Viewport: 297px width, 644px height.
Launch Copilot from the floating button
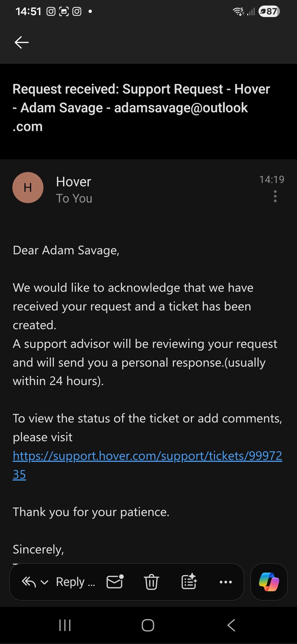click(269, 582)
